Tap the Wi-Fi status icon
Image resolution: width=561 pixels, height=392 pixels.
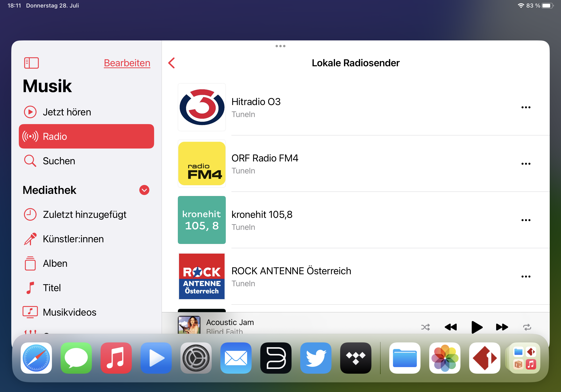click(x=521, y=5)
